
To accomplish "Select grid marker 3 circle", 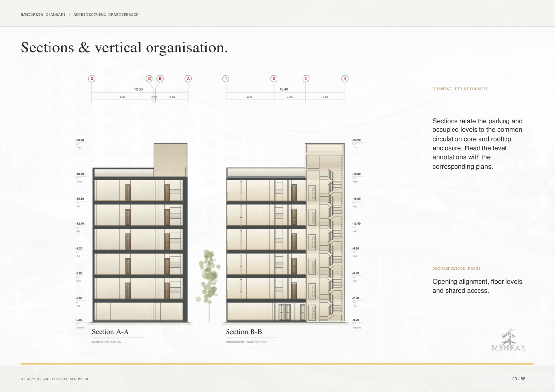I will tap(306, 79).
